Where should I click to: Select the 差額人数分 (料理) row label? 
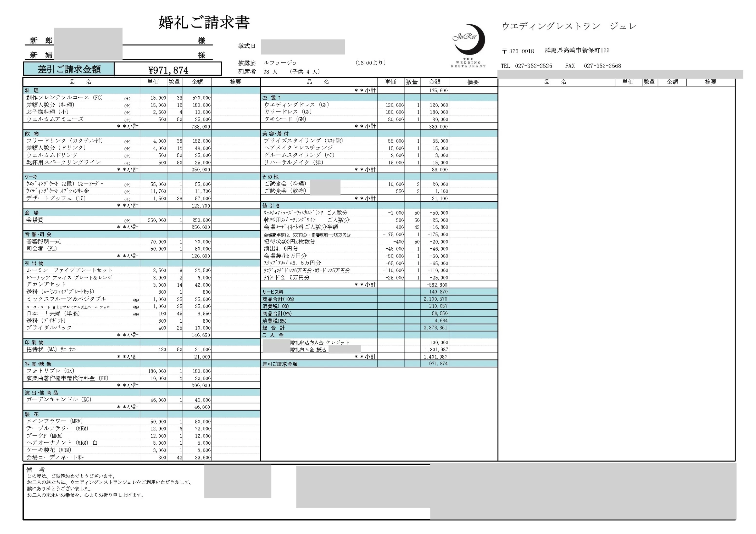50,105
